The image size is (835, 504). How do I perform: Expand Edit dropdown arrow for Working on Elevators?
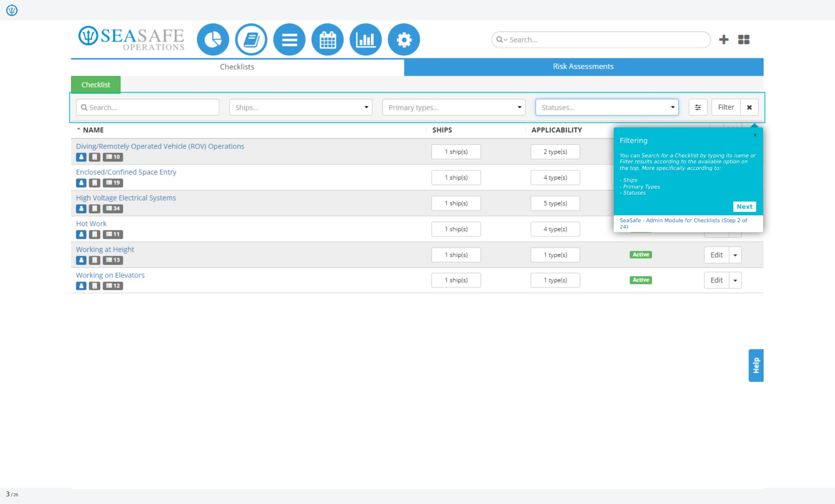[x=735, y=280]
